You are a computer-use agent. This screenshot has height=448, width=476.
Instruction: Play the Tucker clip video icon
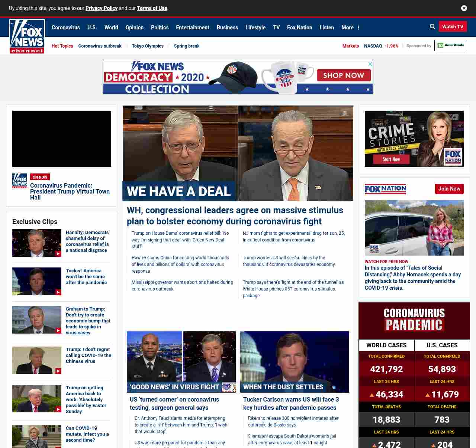(58, 292)
